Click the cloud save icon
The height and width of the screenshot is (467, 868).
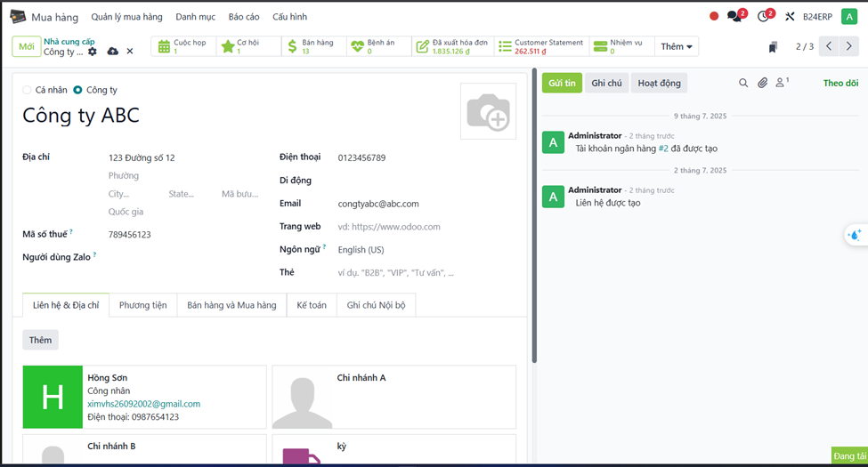click(x=112, y=52)
